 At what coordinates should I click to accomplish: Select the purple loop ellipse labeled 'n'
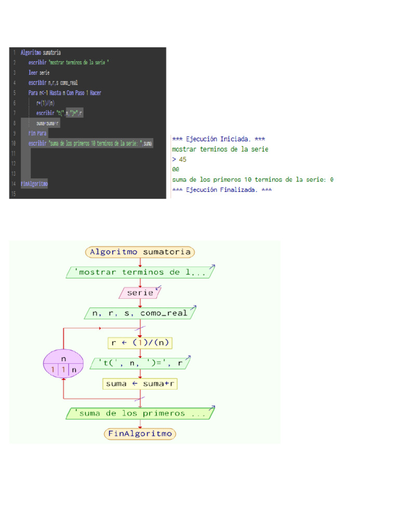63,363
